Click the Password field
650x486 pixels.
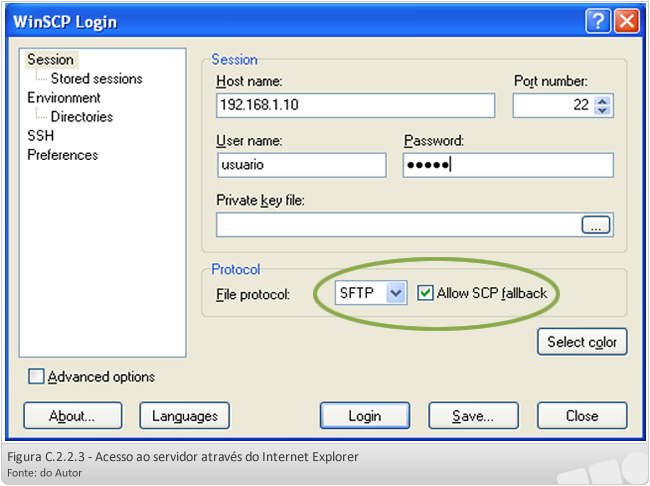[x=508, y=165]
